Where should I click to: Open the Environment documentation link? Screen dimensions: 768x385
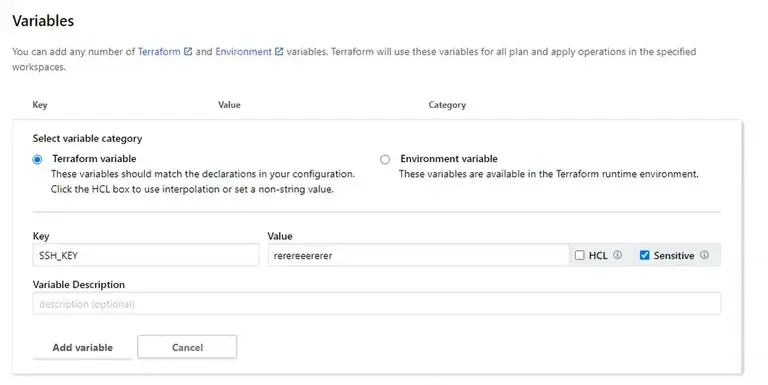[x=243, y=51]
